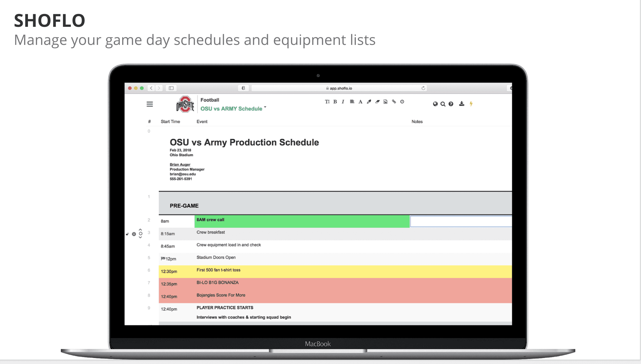Click the yellow lightning bolt icon
Screen dimensions: 641x364
tap(471, 104)
